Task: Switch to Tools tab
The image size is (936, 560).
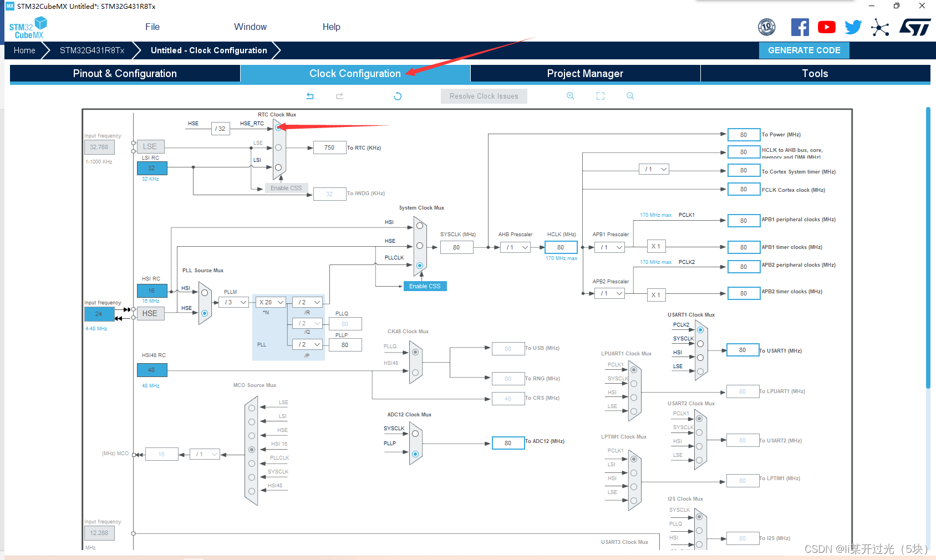Action: 815,73
